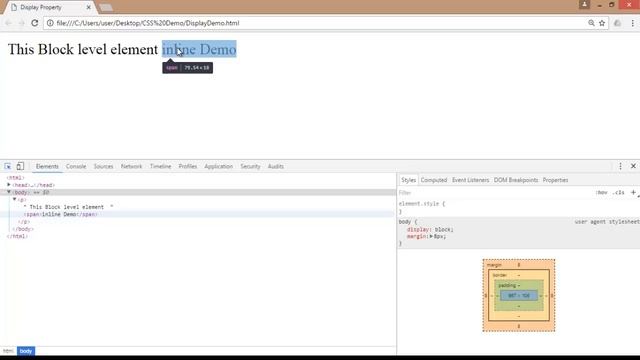Close the DevTools panel
Viewport: 640px width, 360px height.
(x=633, y=166)
